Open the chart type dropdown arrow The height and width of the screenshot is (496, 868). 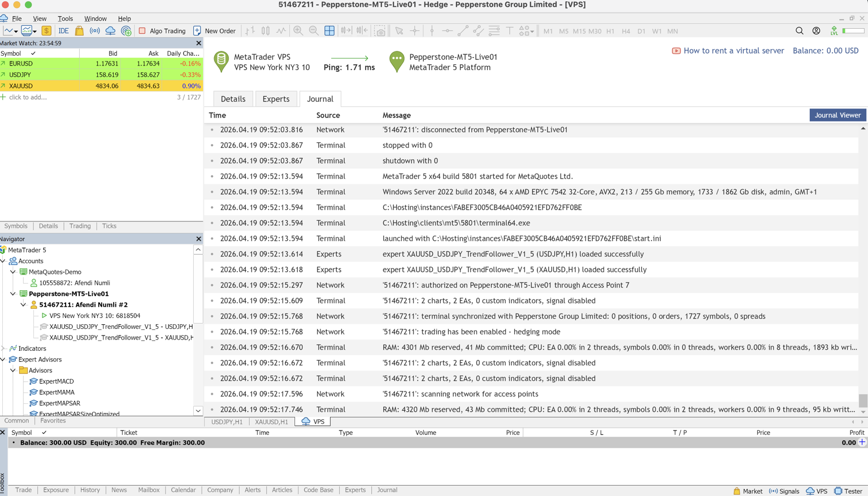tap(16, 32)
